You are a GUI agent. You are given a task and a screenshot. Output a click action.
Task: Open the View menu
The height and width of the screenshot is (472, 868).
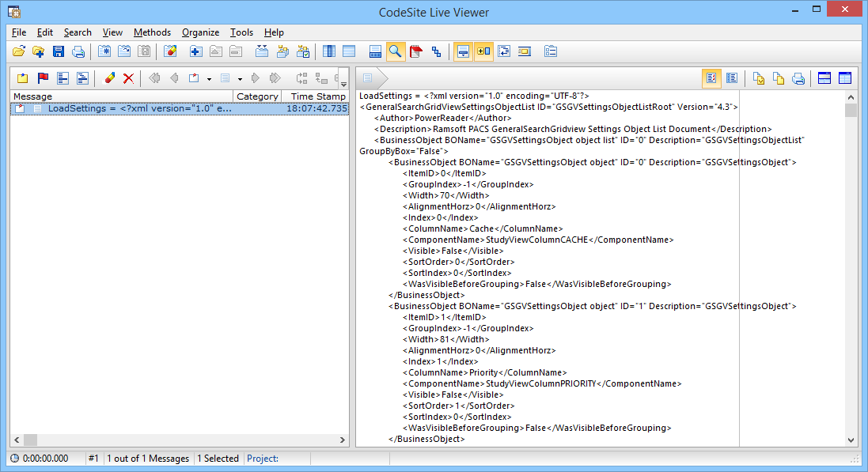(112, 32)
